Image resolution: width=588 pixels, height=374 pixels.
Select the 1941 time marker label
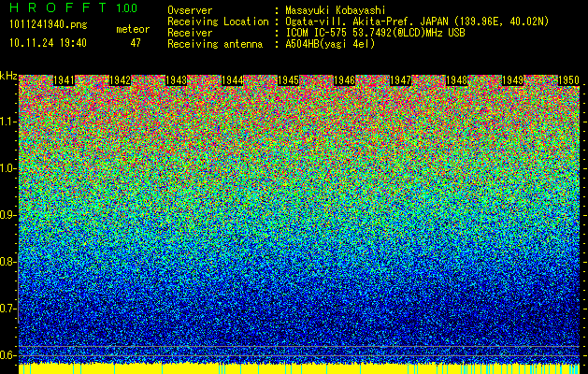pyautogui.click(x=64, y=80)
